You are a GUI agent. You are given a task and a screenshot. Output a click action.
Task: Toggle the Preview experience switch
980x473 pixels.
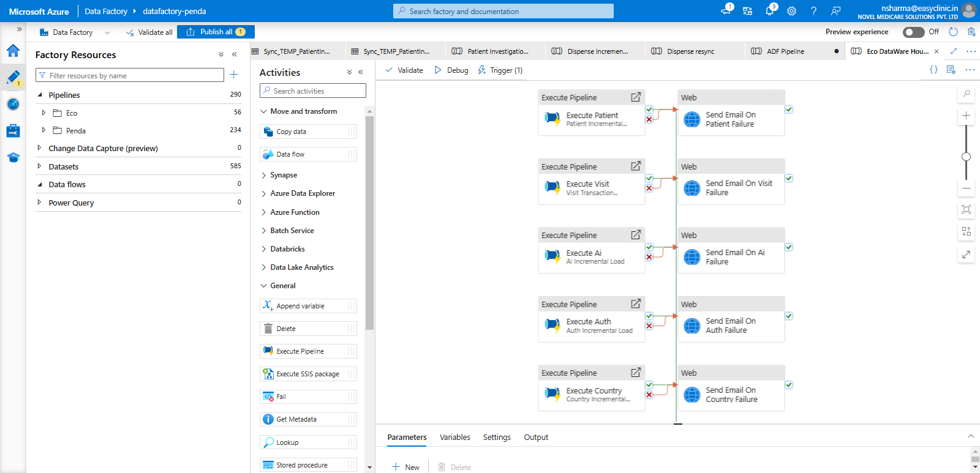point(913,32)
